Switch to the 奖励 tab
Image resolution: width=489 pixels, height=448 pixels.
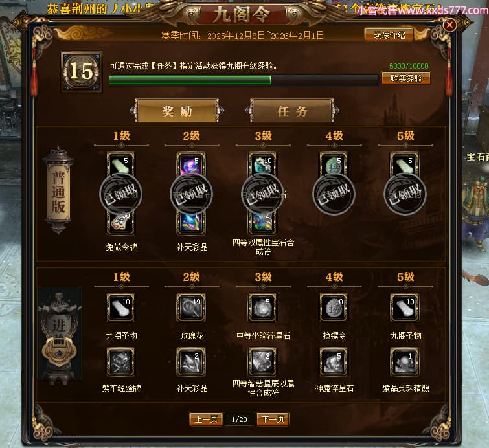coord(177,111)
